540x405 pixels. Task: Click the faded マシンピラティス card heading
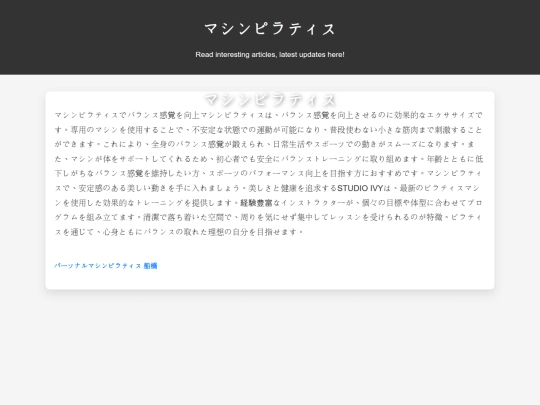[x=270, y=100]
